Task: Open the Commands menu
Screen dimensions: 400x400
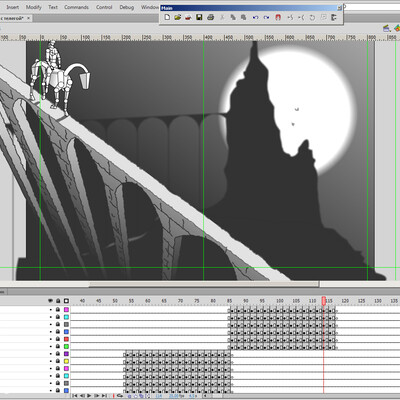Action: click(x=76, y=7)
